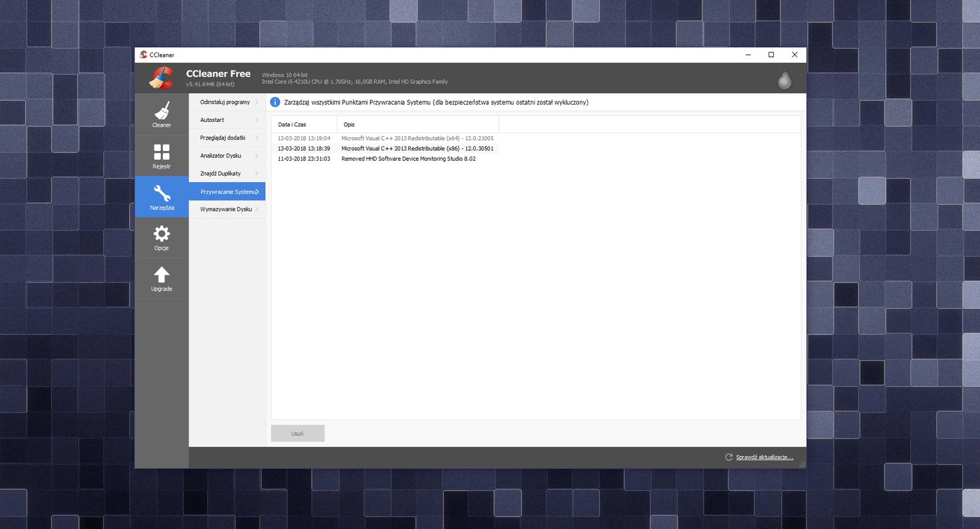
Task: Sort by Opis column header
Action: (x=418, y=124)
